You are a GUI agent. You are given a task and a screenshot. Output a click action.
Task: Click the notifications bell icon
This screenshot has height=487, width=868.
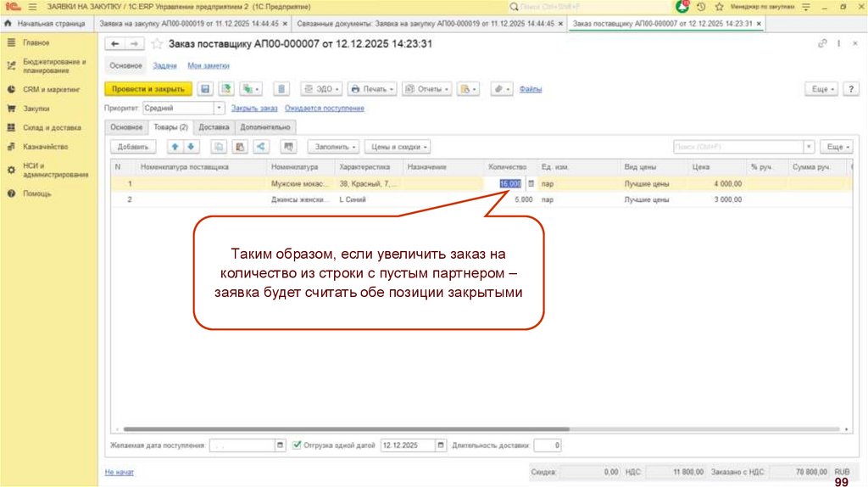[x=682, y=6]
